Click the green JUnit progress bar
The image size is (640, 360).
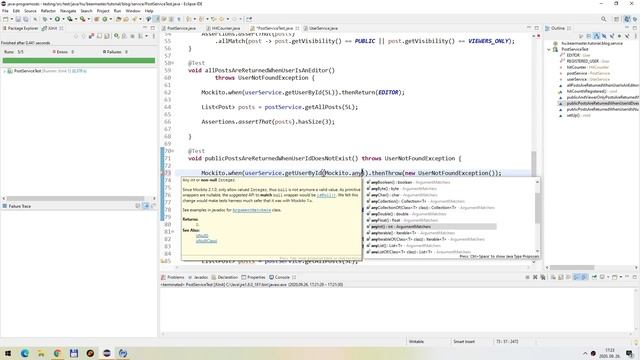pos(79,60)
